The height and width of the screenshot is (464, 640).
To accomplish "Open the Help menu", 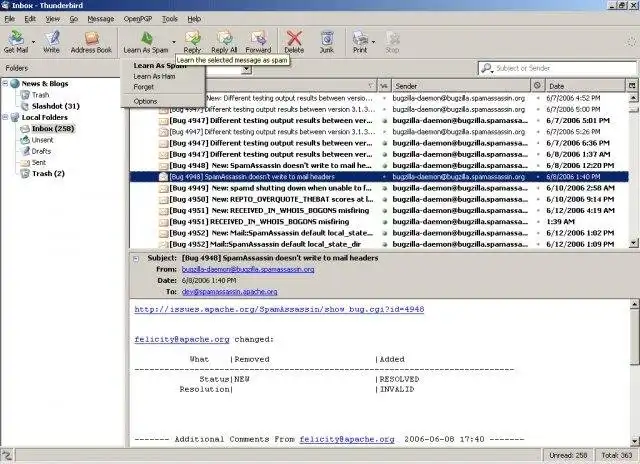I will 194,19.
